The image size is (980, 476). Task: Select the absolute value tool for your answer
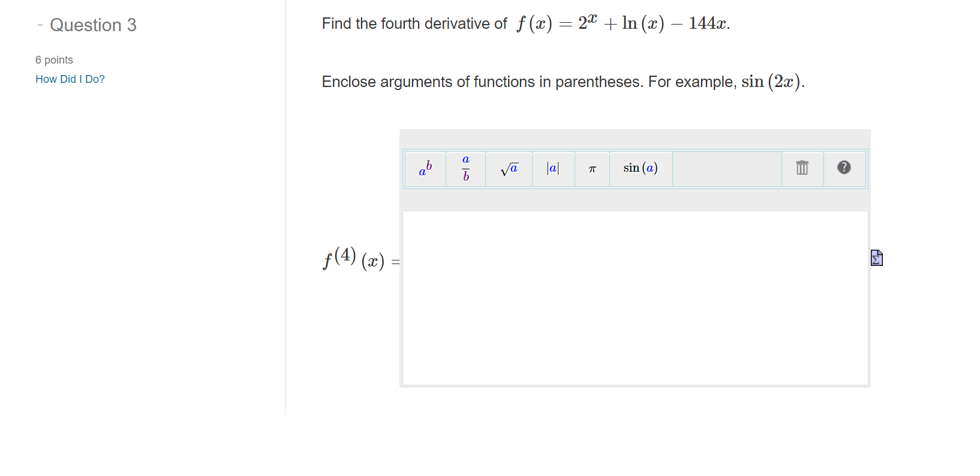tap(552, 169)
